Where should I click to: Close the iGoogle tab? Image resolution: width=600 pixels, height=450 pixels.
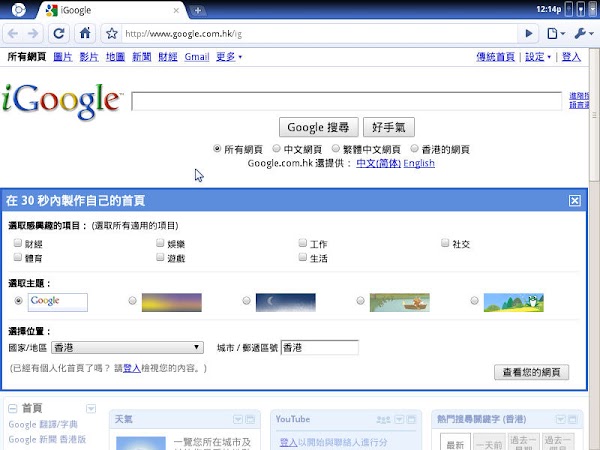coord(176,11)
